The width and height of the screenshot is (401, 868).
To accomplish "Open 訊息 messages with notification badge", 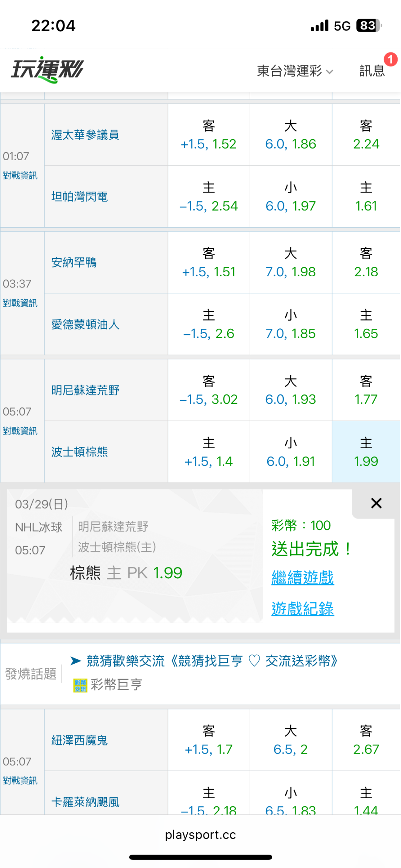I will pyautogui.click(x=372, y=71).
